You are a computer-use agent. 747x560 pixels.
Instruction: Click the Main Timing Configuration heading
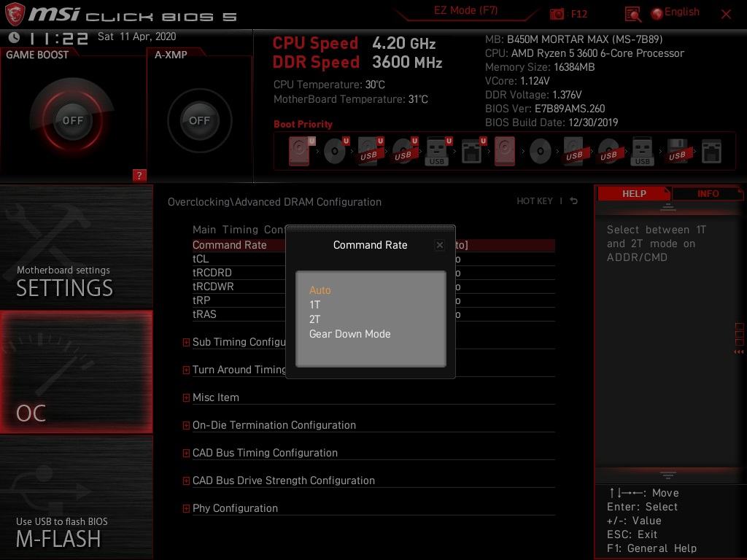click(239, 230)
